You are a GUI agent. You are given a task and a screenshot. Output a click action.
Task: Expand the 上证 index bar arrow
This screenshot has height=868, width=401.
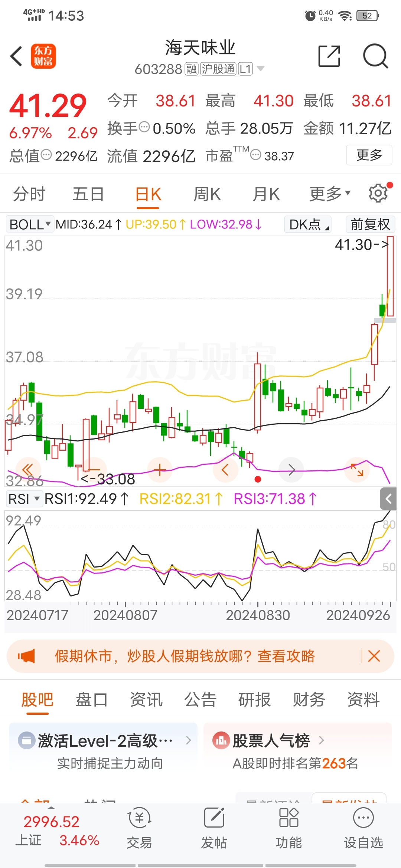click(x=51, y=808)
